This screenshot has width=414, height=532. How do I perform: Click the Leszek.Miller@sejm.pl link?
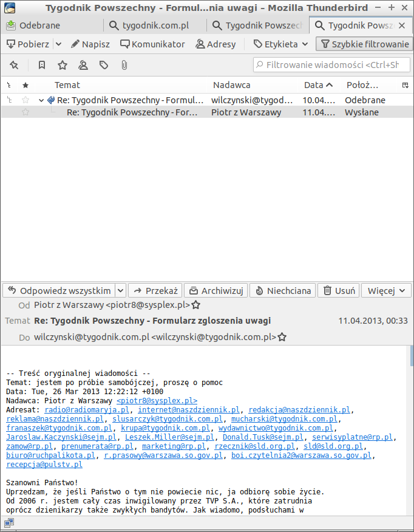[x=169, y=437]
